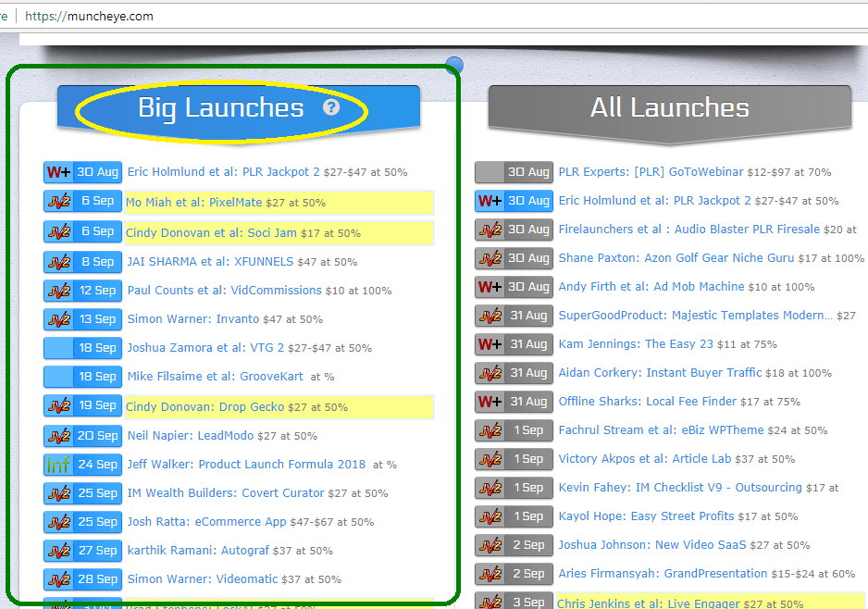Click the JVZoo badge next to Videomatic
Screen dimensions: 868x609
pos(58,579)
